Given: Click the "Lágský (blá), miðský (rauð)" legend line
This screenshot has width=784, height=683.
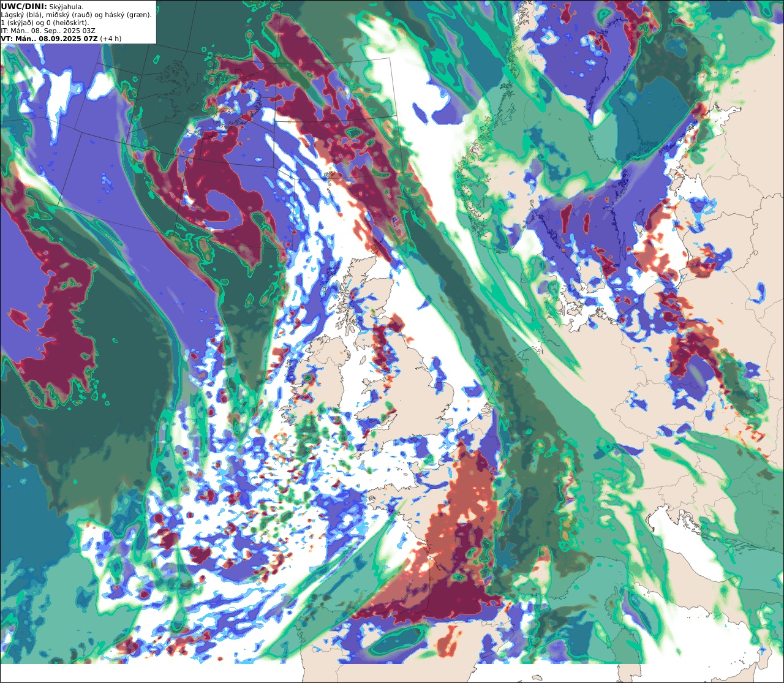Looking at the screenshot, I should click(77, 15).
